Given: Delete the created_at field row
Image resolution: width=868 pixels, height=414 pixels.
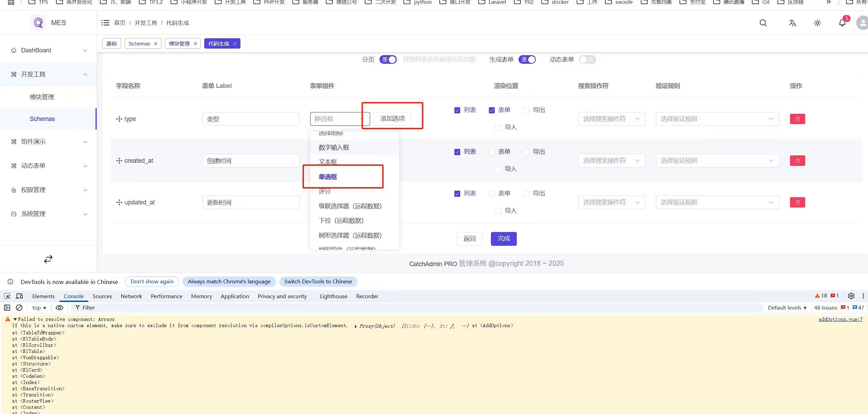Looking at the screenshot, I should coord(797,161).
